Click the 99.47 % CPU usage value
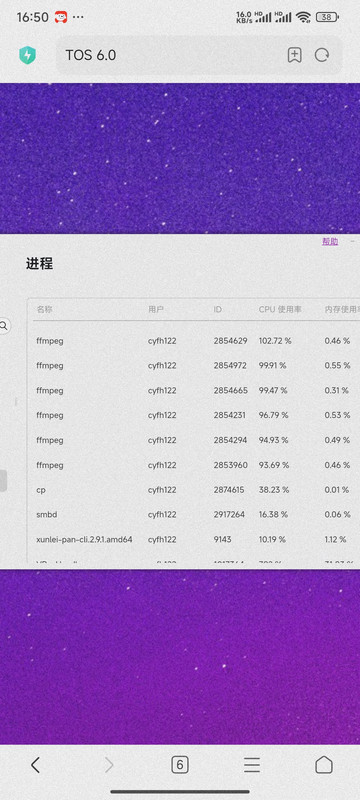This screenshot has height=800, width=360. point(273,390)
